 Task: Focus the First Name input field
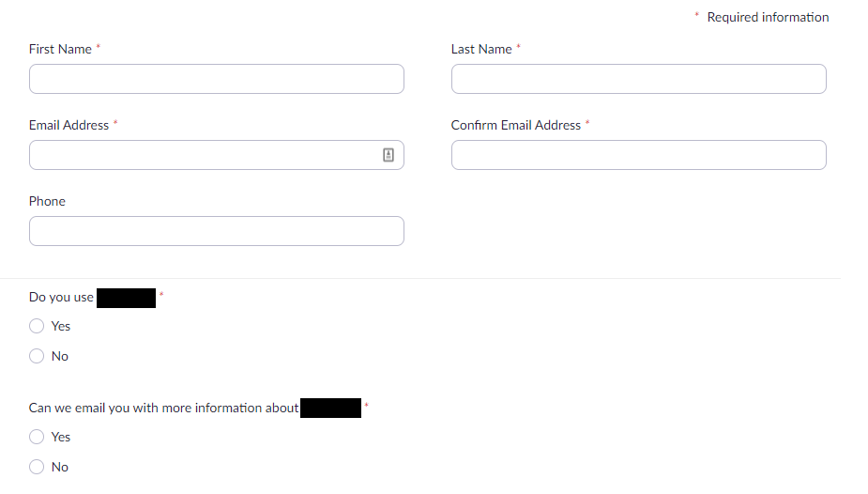coord(216,79)
